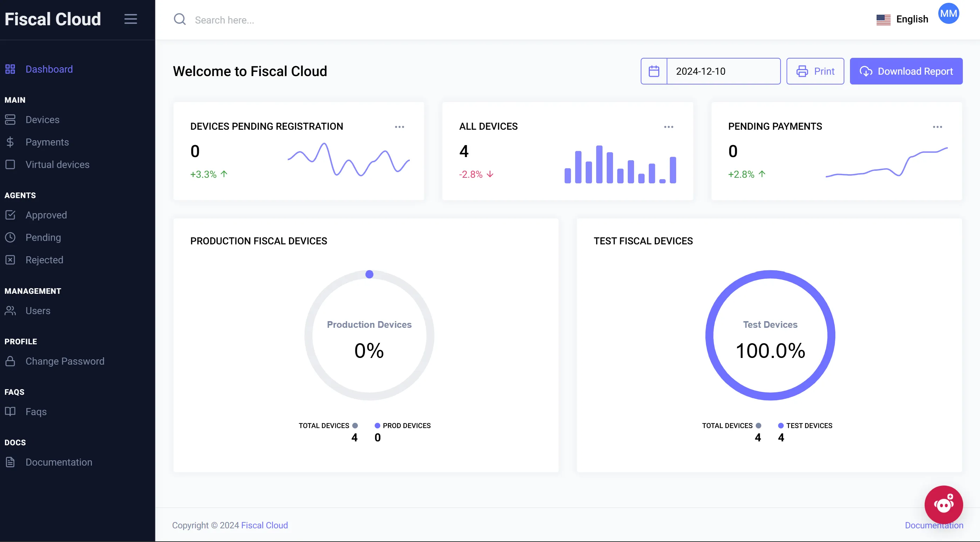
Task: Click the 2024-12-10 date field
Action: click(723, 71)
